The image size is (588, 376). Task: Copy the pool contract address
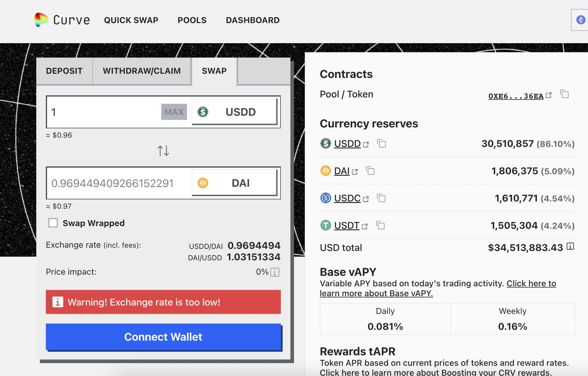[x=564, y=94]
